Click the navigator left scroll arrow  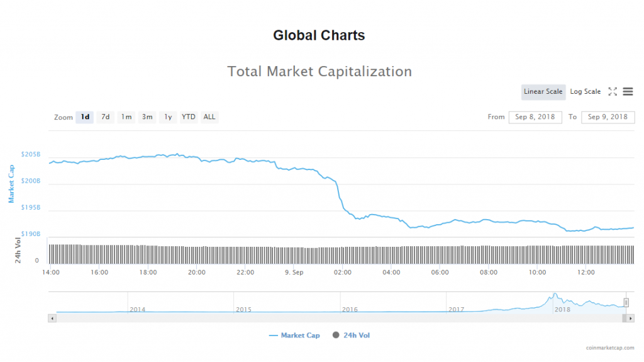(x=52, y=319)
